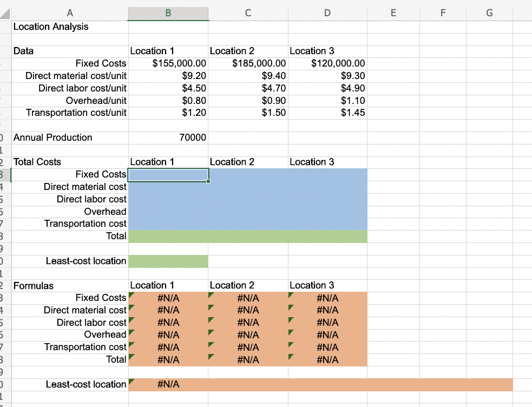532x407 pixels.
Task: Click the error indicator on Location 2 Total #N/A
Action: click(x=210, y=356)
